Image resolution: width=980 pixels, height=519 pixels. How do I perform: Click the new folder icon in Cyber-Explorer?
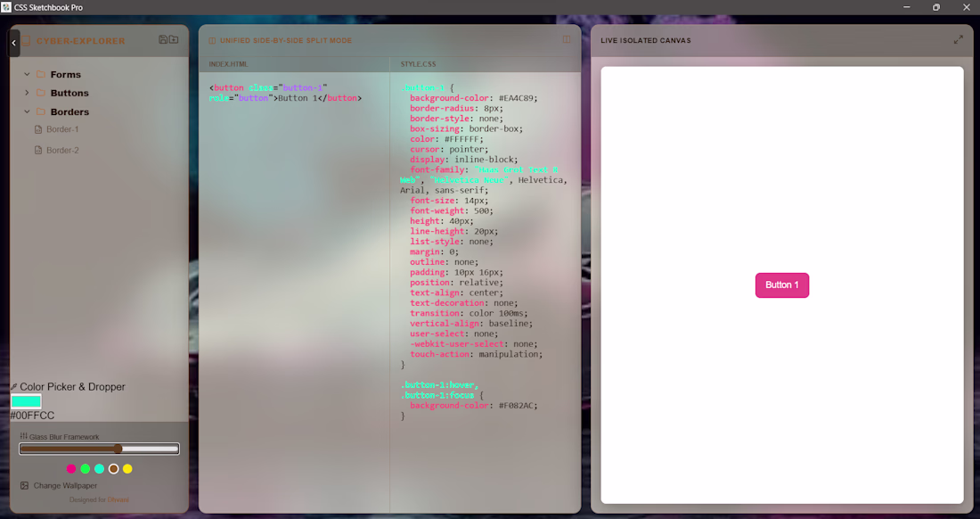click(x=174, y=39)
